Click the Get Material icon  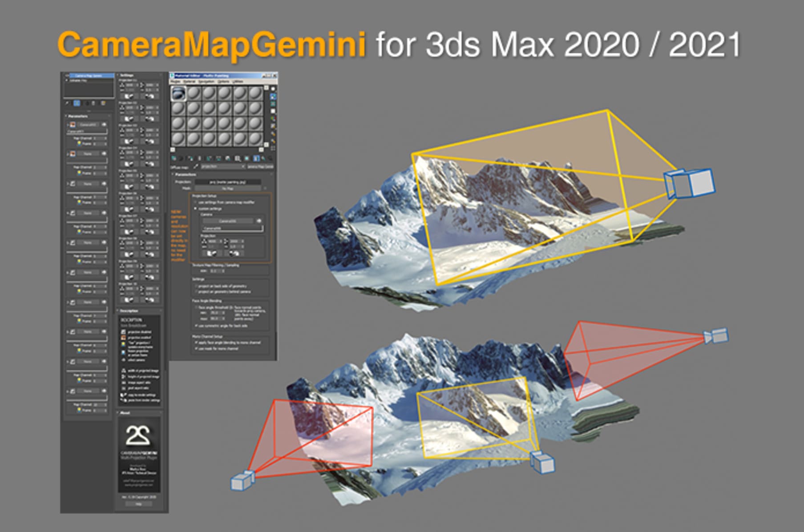174,158
